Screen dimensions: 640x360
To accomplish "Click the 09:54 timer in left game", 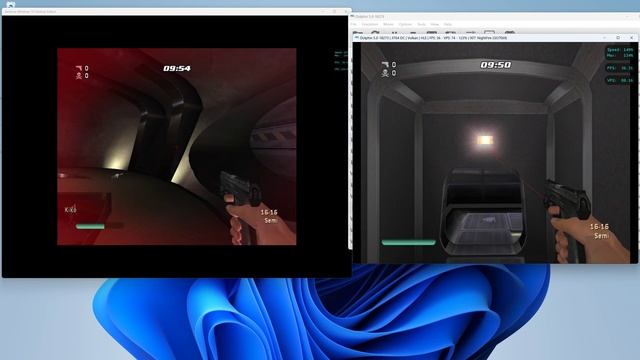I will click(x=177, y=68).
